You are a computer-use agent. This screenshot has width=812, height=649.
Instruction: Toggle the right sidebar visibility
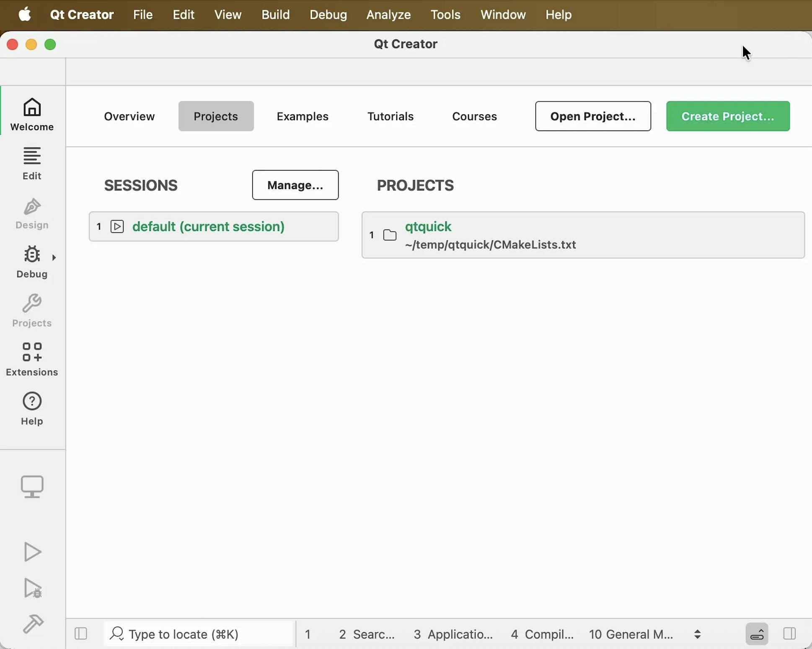click(790, 634)
